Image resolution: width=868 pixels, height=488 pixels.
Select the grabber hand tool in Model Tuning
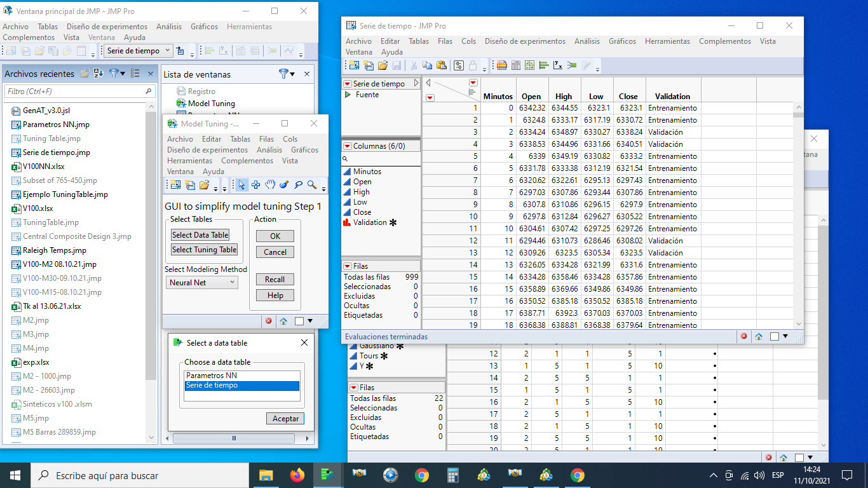click(271, 186)
